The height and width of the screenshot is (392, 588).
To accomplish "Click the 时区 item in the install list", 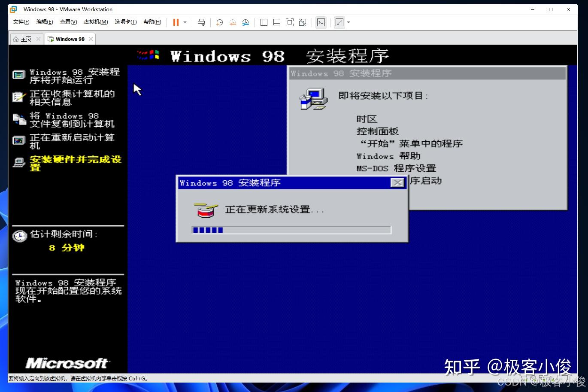I will click(367, 119).
